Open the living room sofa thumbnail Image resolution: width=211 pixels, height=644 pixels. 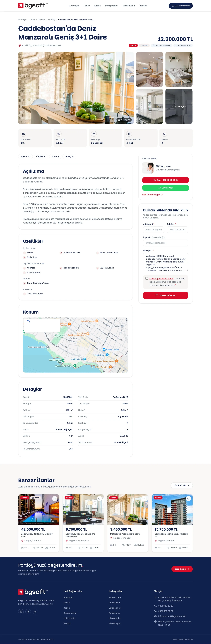pos(149,69)
